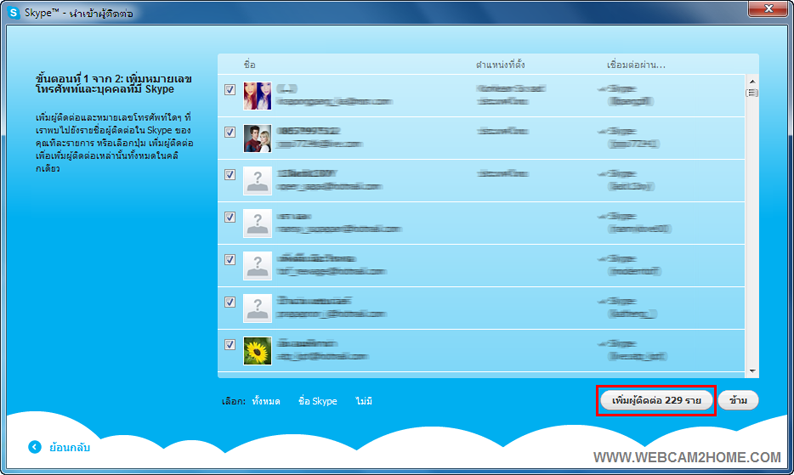Click the back arrow icon beside ย้อนกลับ
The image size is (794, 475).
pos(35,447)
